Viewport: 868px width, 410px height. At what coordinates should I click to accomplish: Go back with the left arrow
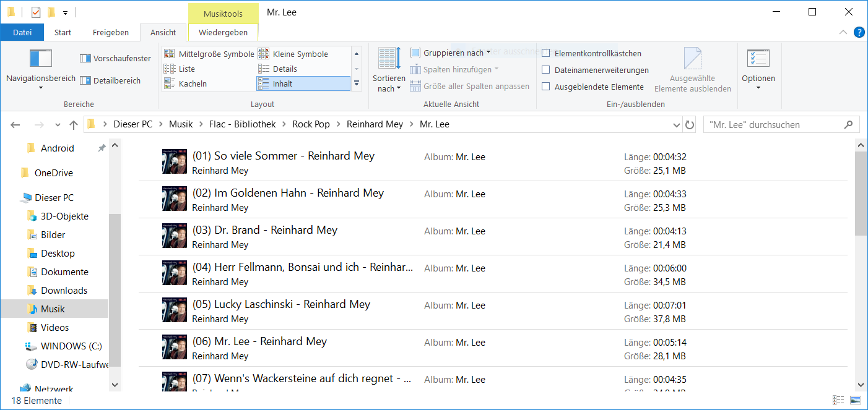15,125
